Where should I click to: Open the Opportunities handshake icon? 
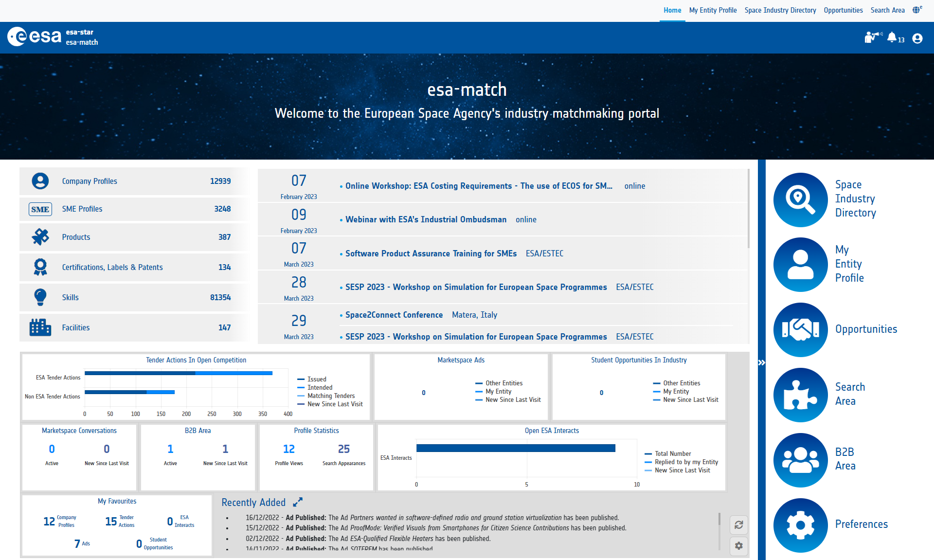click(800, 329)
